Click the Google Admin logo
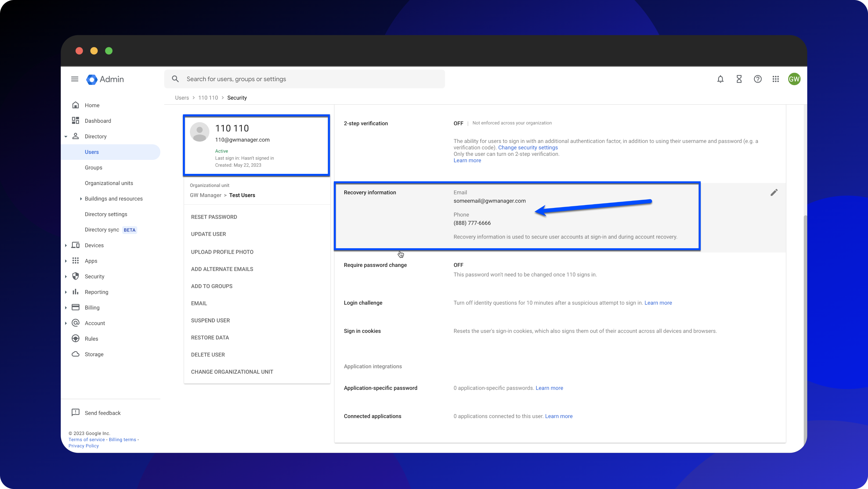This screenshot has width=868, height=489. [x=105, y=79]
